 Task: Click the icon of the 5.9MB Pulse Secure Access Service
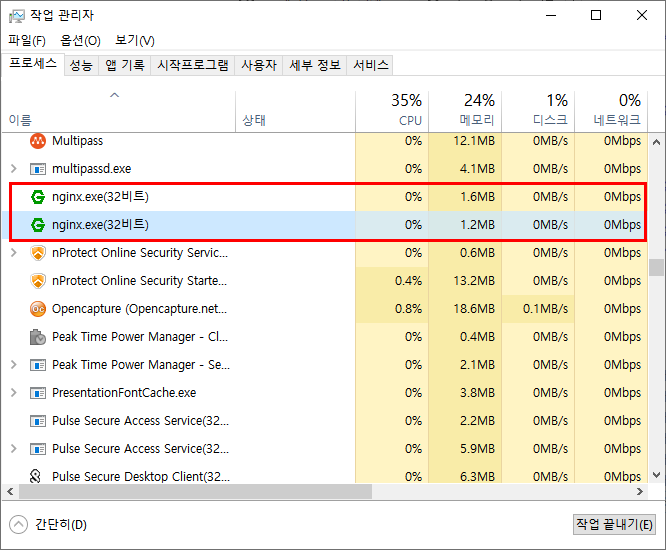pos(38,449)
